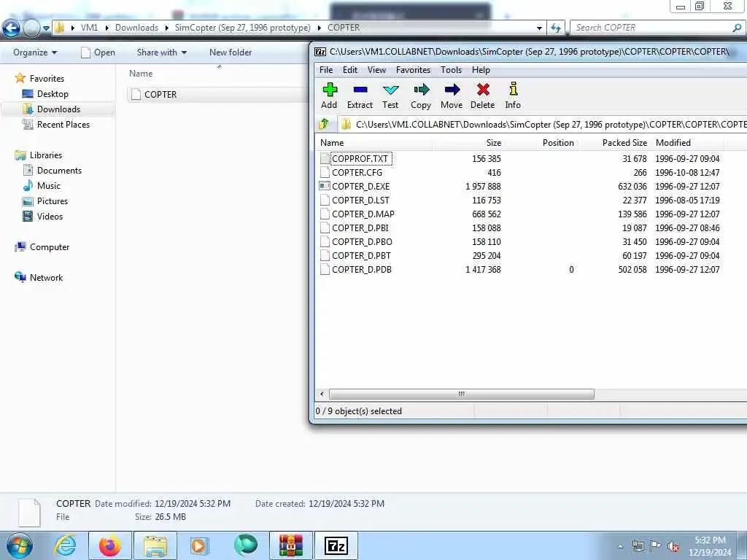Go up one folder level in 7-Zip
Viewport: 747px width, 560px height.
(324, 124)
